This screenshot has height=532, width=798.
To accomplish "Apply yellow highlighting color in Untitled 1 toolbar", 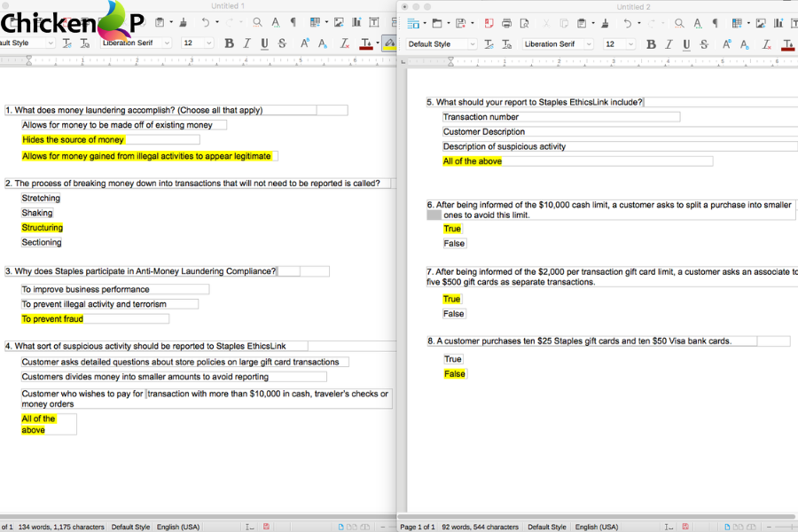I will click(x=388, y=43).
